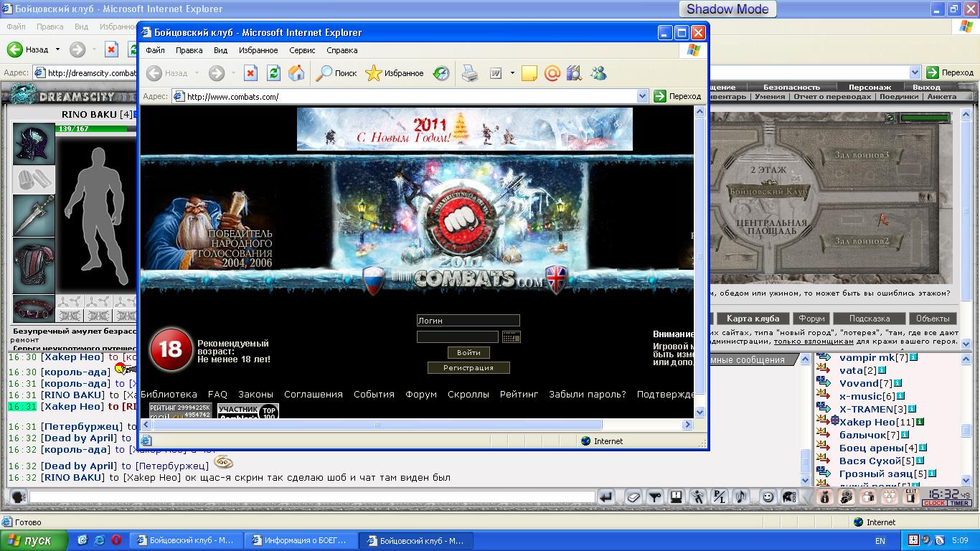Image resolution: width=980 pixels, height=551 pixels.
Task: Select the British flag shield on combats.com
Action: [556, 278]
